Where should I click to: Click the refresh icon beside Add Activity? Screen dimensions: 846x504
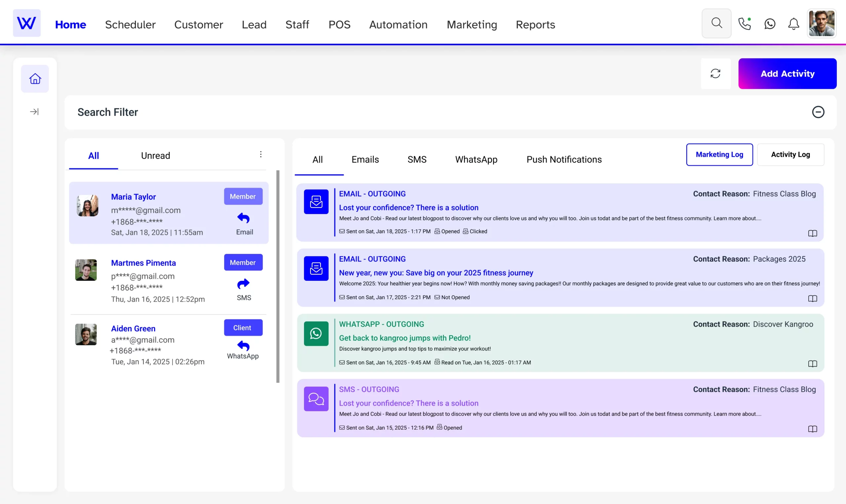(x=715, y=74)
